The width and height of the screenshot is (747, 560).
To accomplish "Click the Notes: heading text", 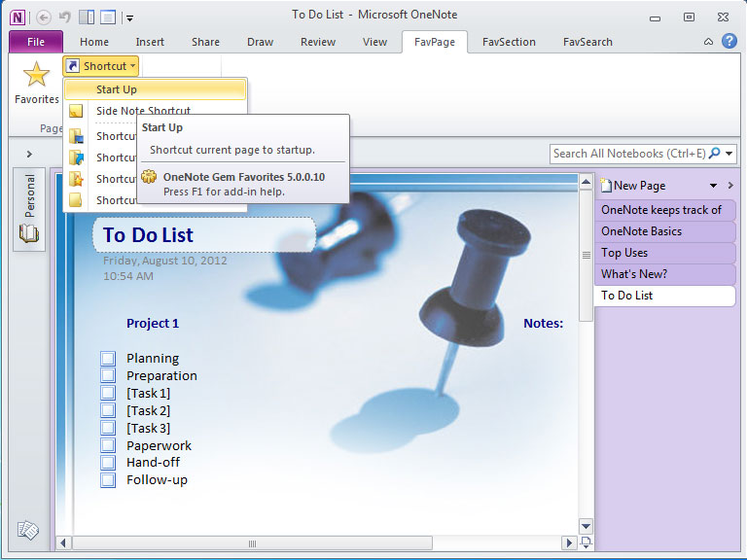I will click(543, 324).
